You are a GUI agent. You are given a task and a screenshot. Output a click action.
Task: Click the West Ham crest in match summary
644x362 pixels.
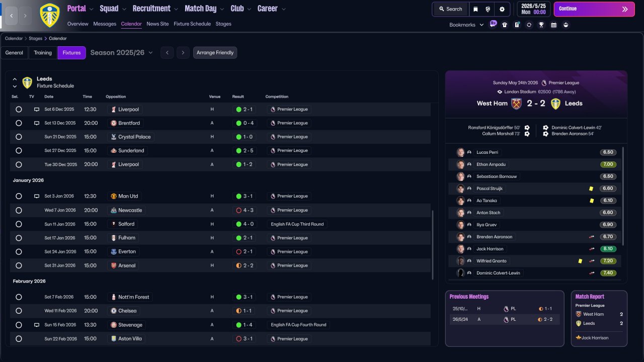click(516, 104)
